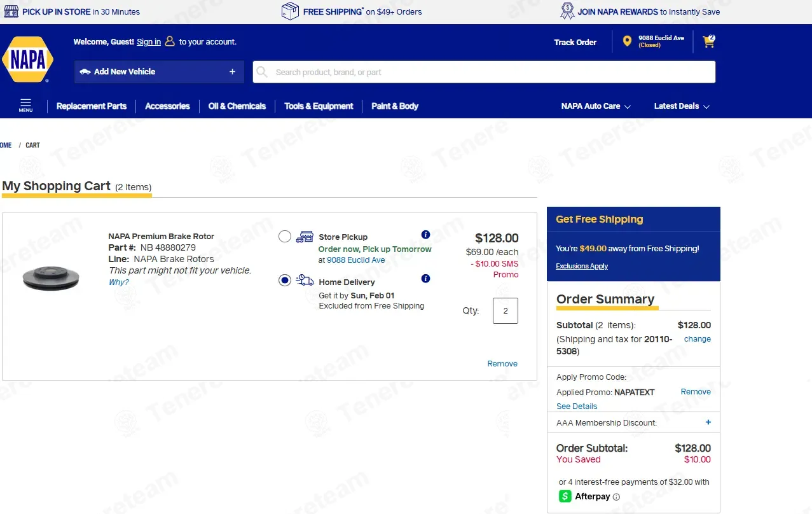Viewport: 812px width, 514px height.
Task: Open the Add New Vehicle selector
Action: coord(159,72)
